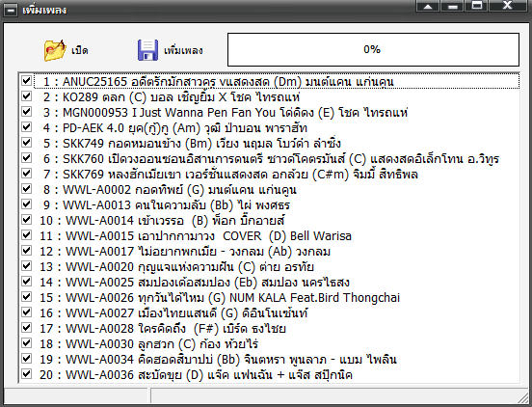Image resolution: width=532 pixels, height=407 pixels.
Task: Select the 'WWL-A0027' (G) song row text
Action: pos(173,313)
